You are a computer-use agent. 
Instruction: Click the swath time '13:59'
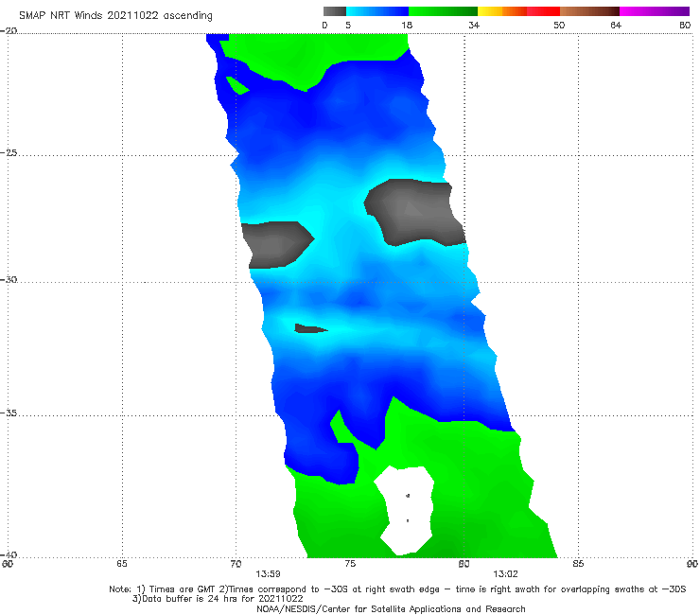click(268, 574)
